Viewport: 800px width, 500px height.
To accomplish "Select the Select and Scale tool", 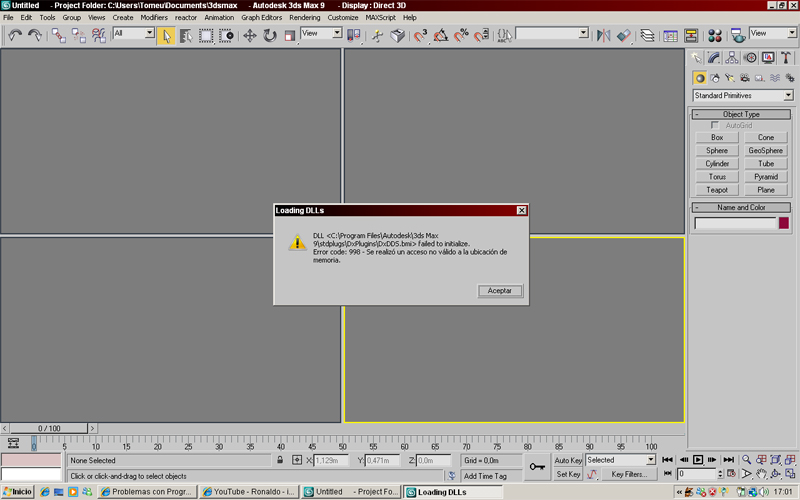I will click(x=289, y=36).
